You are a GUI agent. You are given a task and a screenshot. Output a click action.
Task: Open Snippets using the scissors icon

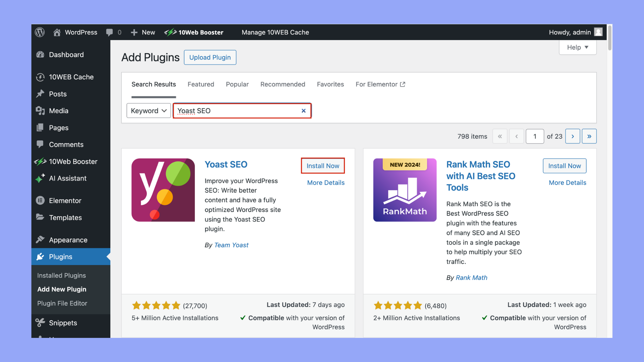pyautogui.click(x=40, y=322)
